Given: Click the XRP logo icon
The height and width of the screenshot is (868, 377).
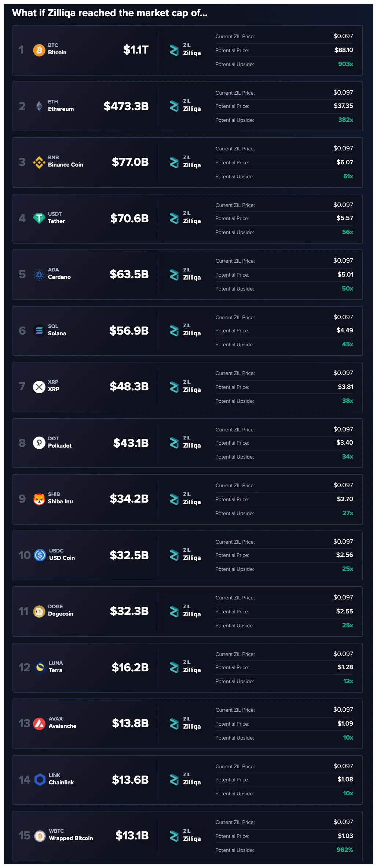Looking at the screenshot, I should (x=39, y=386).
